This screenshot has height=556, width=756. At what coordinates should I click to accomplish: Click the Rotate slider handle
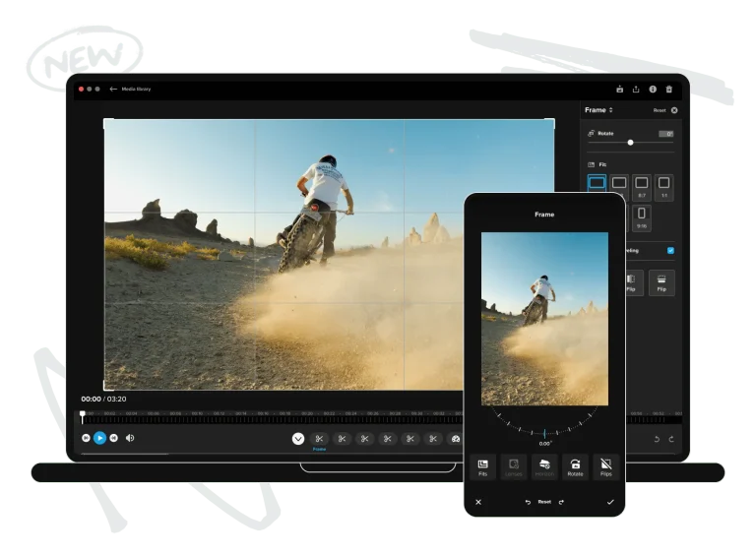pos(630,143)
